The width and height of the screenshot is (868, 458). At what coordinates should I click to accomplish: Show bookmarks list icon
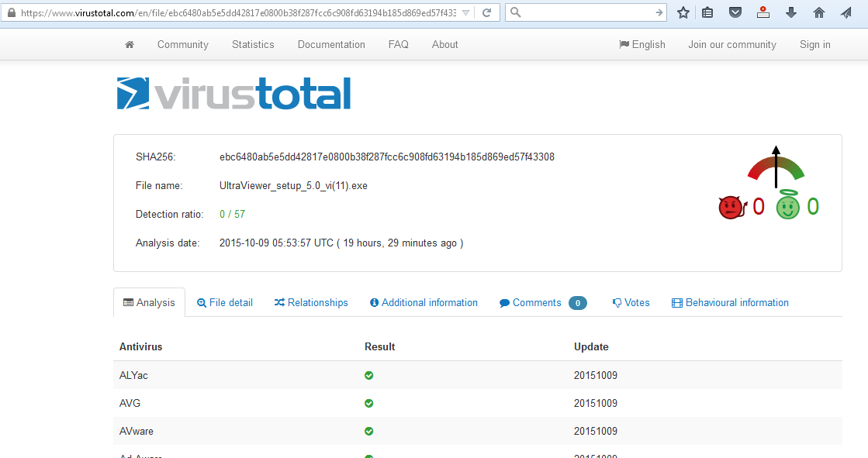point(707,12)
